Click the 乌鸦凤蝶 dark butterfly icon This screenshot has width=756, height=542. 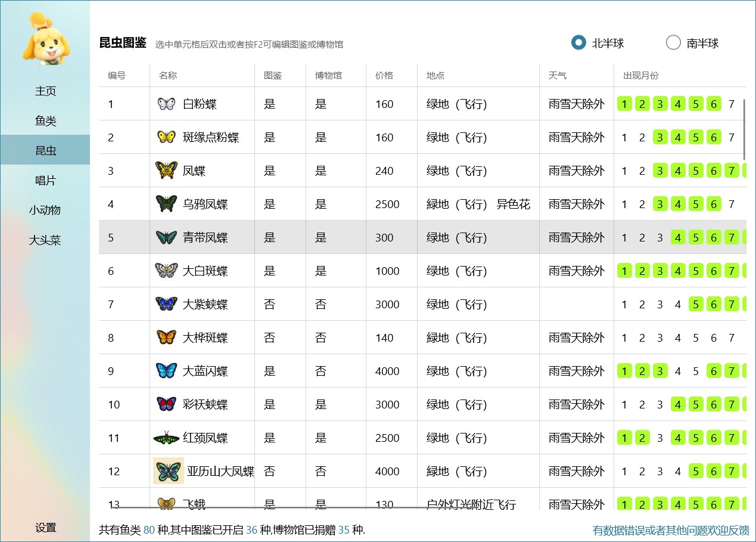pos(166,204)
